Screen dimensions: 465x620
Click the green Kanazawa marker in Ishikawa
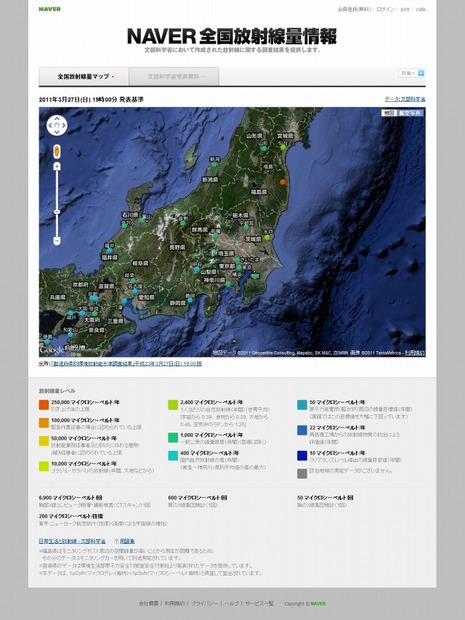coord(125,226)
